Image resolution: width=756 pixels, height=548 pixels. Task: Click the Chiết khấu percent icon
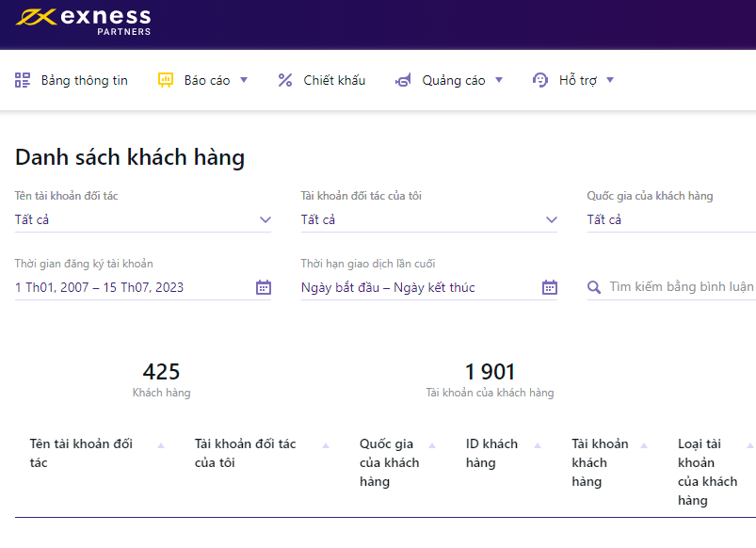tap(285, 80)
